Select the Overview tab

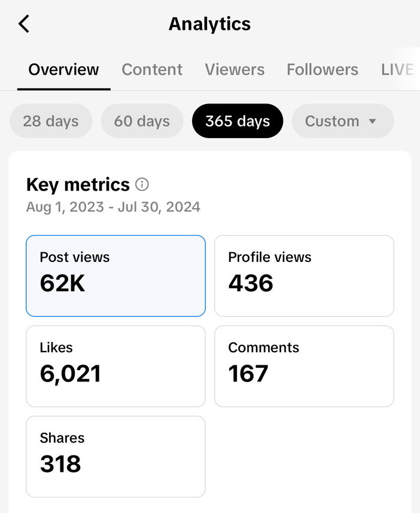point(63,69)
